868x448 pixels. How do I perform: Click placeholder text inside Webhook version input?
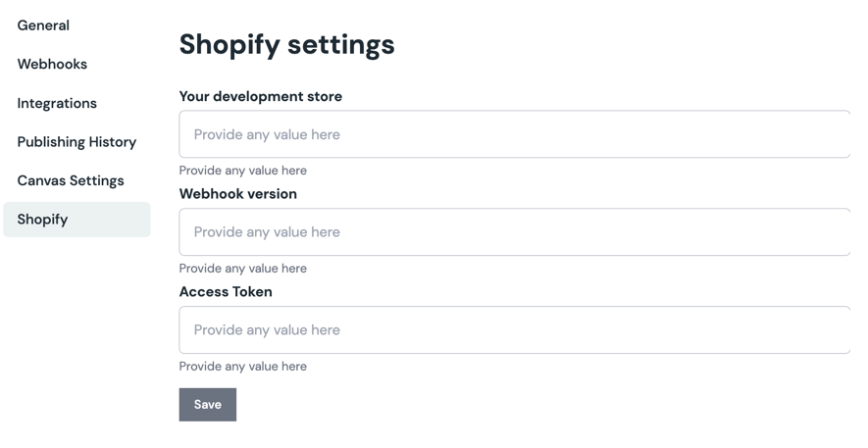click(x=267, y=232)
